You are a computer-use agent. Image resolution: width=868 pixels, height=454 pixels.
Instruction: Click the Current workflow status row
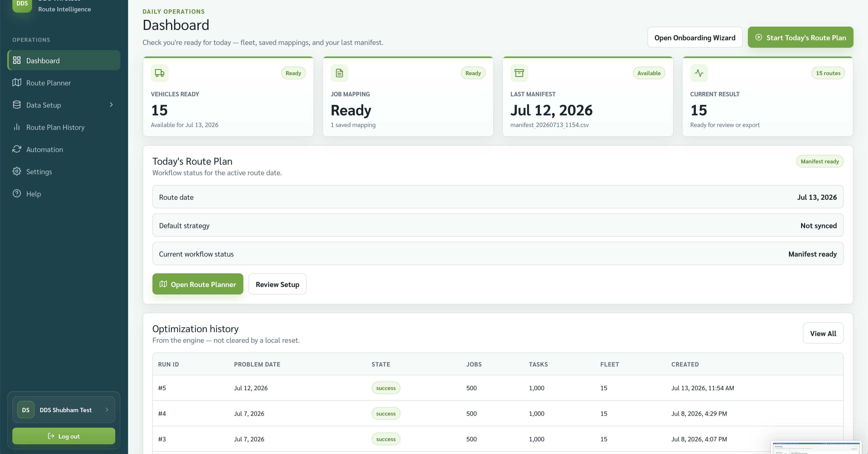498,253
